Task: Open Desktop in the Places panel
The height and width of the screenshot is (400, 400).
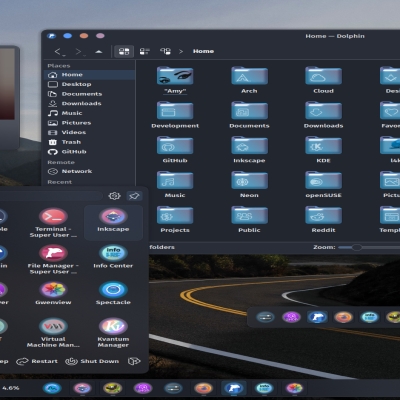Action: pyautogui.click(x=89, y=84)
